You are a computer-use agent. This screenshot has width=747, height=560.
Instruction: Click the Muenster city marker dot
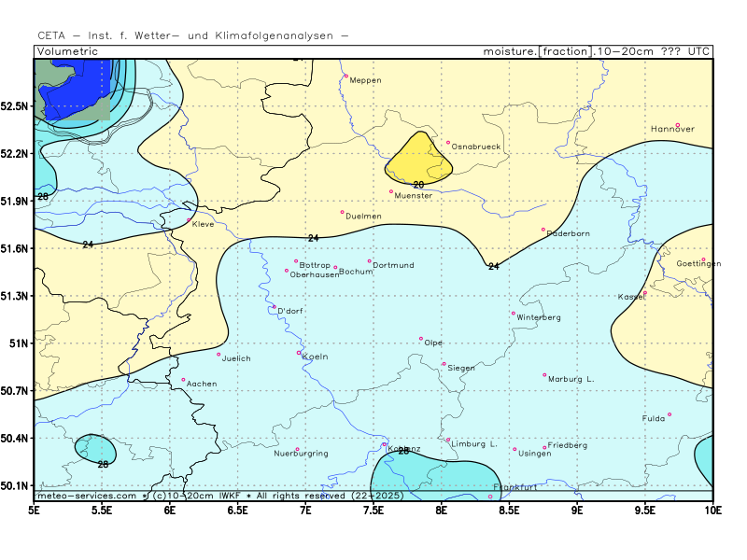coord(391,191)
